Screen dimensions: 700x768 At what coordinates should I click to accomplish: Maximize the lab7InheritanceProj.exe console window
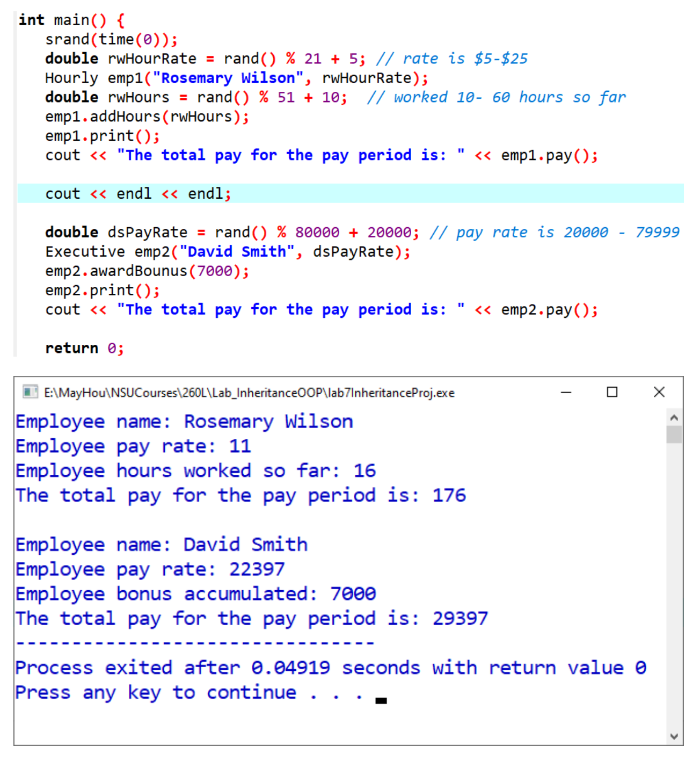(x=612, y=392)
